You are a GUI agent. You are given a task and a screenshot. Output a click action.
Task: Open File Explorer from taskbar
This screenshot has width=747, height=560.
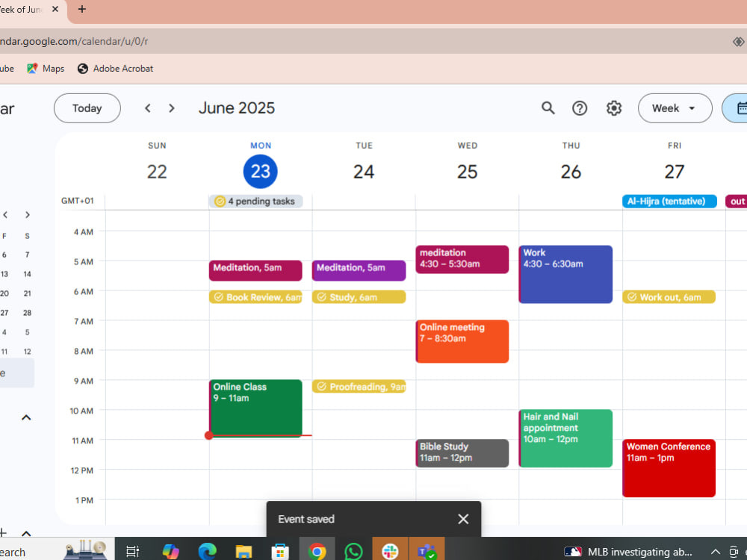pyautogui.click(x=244, y=552)
